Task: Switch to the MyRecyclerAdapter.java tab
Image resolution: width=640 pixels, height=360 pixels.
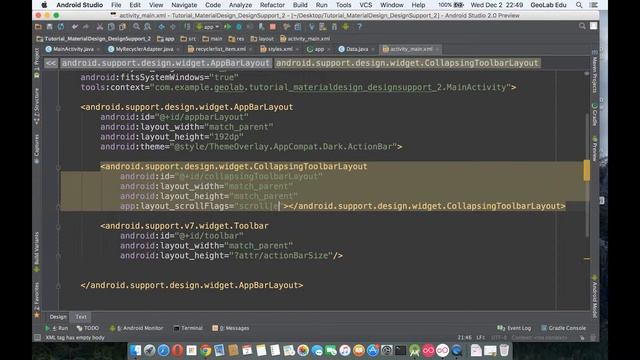Action: coord(144,49)
